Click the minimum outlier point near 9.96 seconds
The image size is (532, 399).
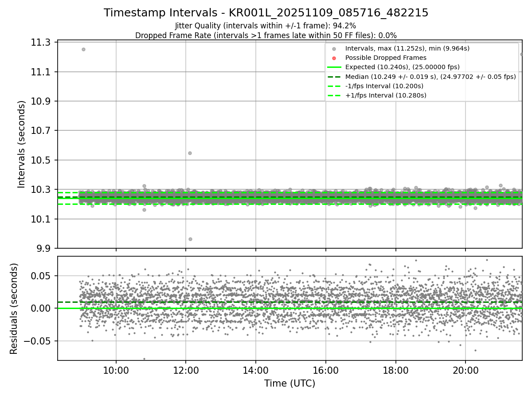click(190, 239)
